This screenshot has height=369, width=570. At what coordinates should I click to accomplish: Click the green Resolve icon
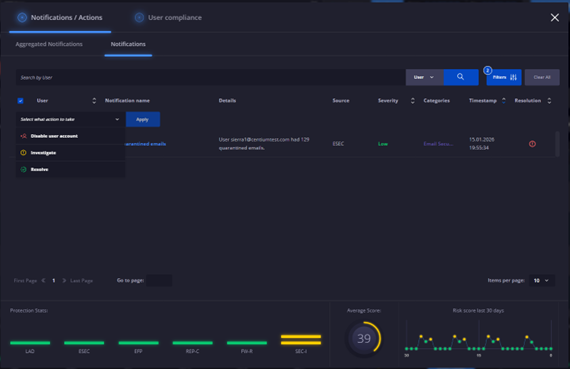tap(23, 169)
